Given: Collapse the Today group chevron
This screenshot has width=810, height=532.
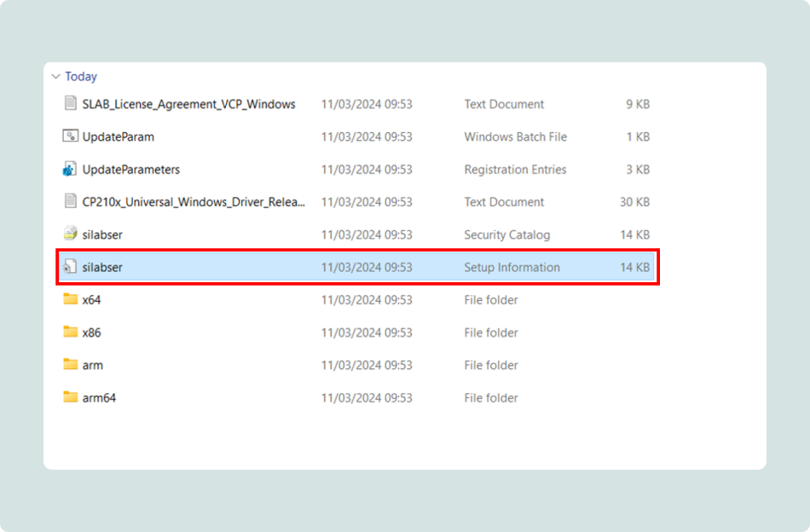Looking at the screenshot, I should 55,77.
